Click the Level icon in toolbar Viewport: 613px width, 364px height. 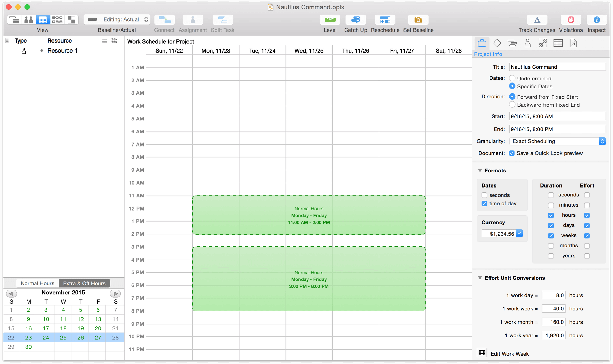tap(330, 20)
